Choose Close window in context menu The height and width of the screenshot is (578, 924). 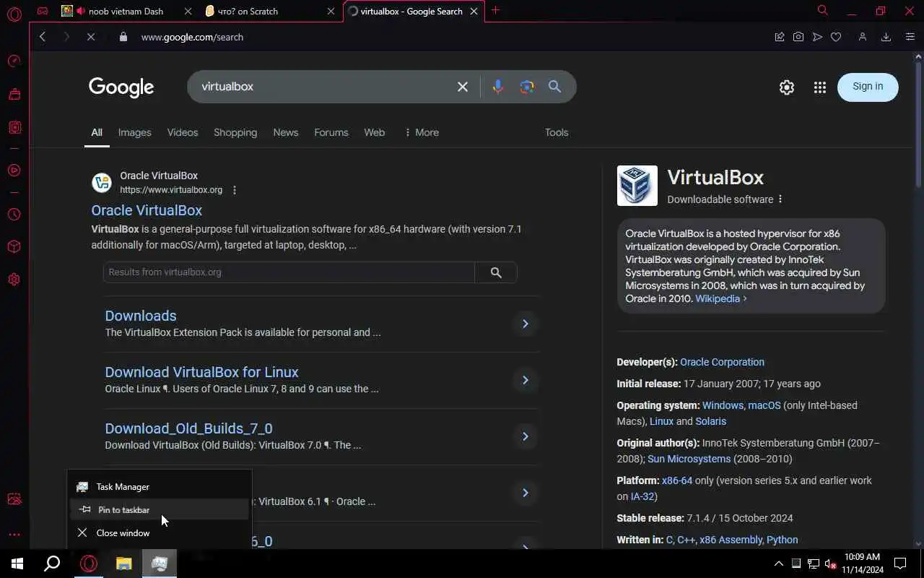(160, 533)
